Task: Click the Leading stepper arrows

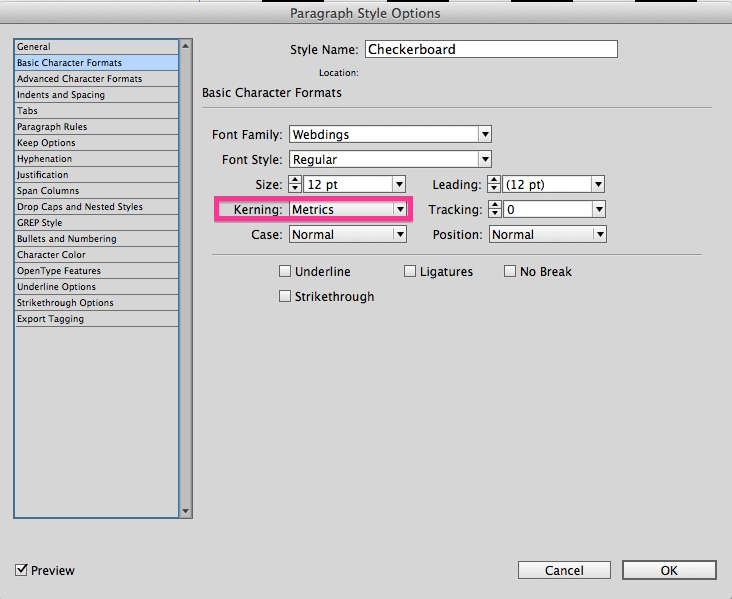Action: tap(494, 184)
